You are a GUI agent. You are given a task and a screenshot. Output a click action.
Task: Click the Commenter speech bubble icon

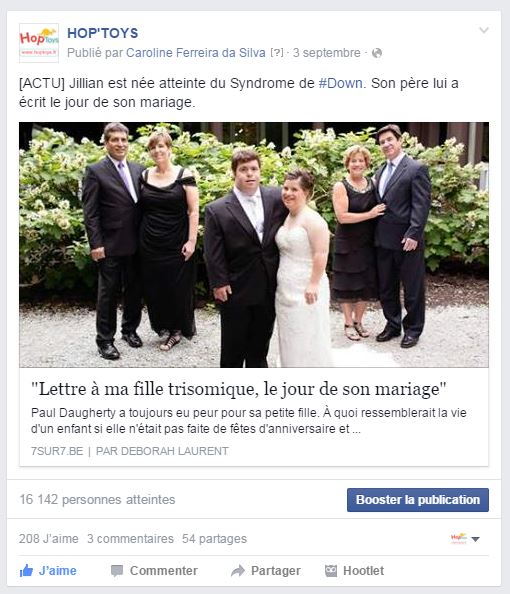click(x=117, y=571)
